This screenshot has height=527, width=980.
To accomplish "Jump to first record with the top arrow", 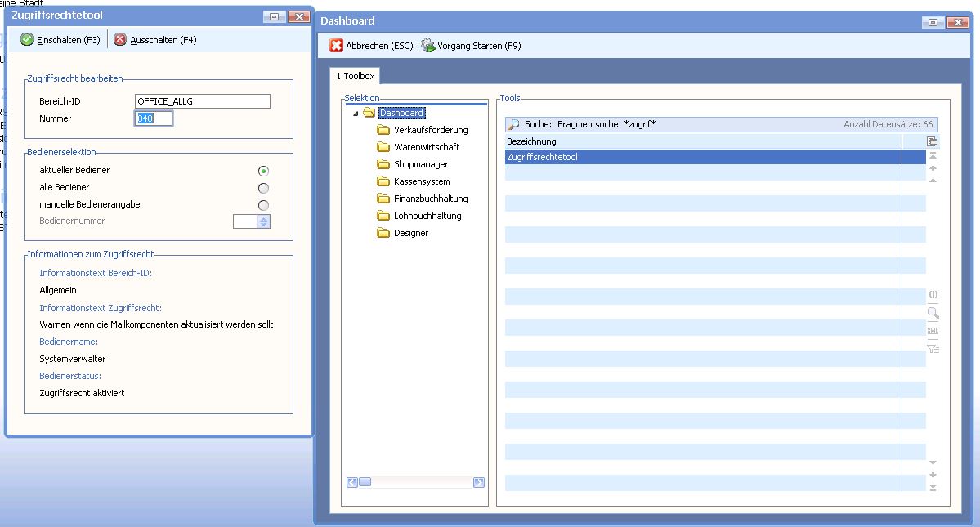I will click(933, 155).
